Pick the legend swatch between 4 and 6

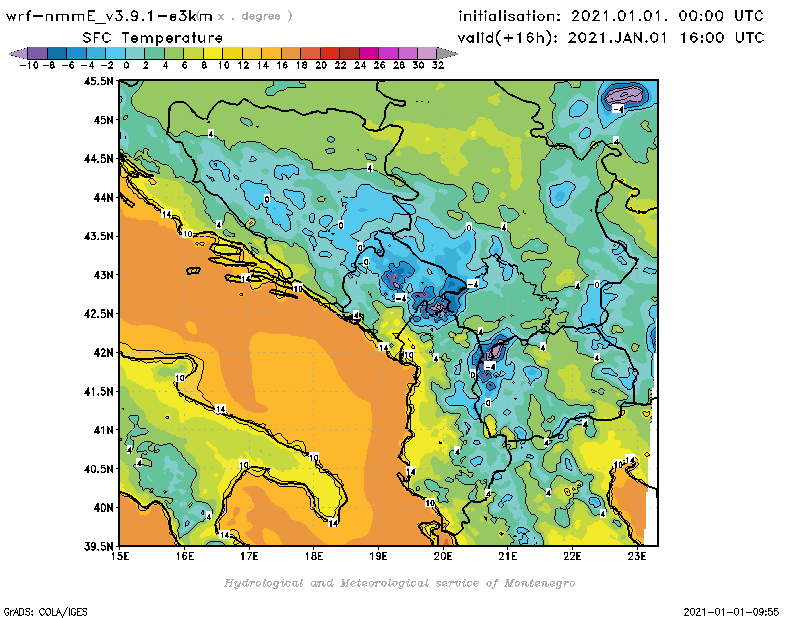click(174, 53)
